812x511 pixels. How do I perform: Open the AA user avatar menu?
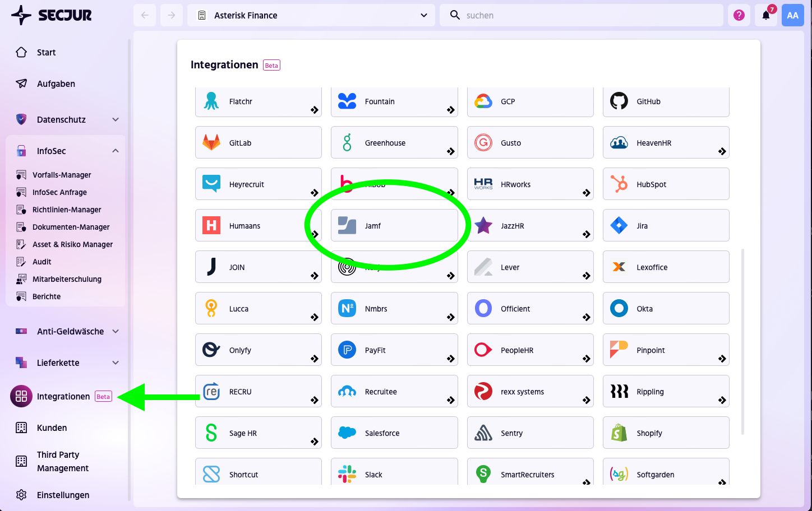click(x=793, y=15)
